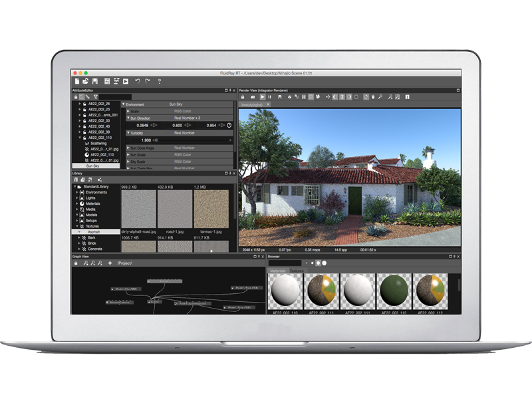Select the Brick texture category
The image size is (532, 413).
(x=92, y=243)
